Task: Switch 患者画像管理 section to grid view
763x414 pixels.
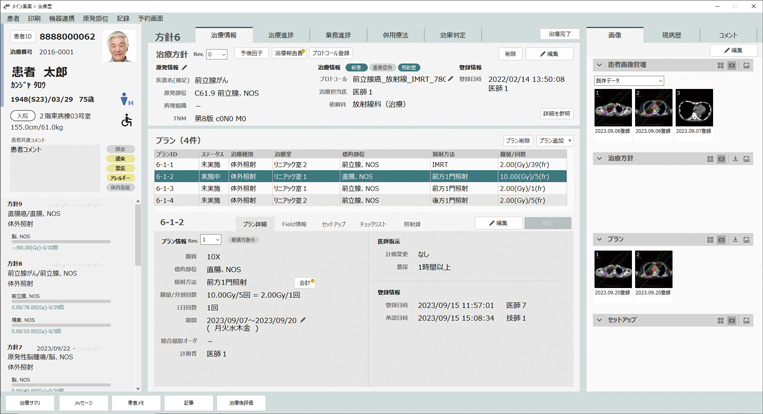Action: (721, 65)
